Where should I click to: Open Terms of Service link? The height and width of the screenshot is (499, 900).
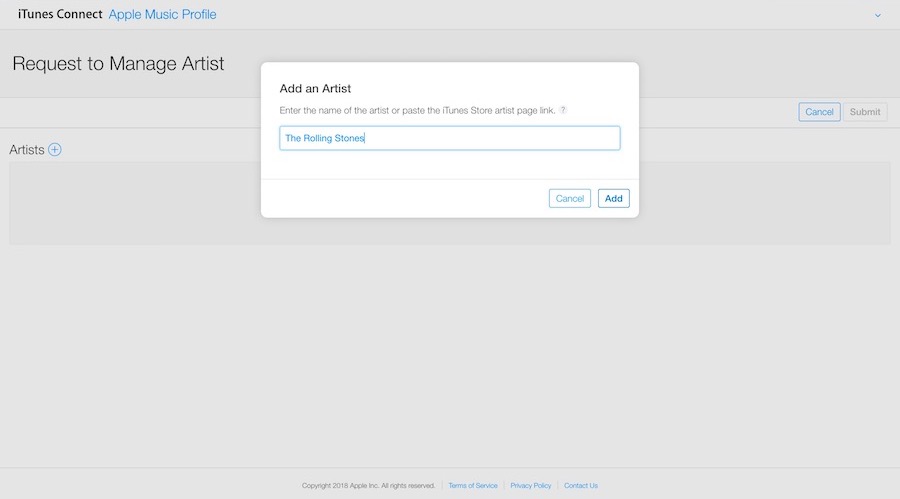pyautogui.click(x=473, y=486)
